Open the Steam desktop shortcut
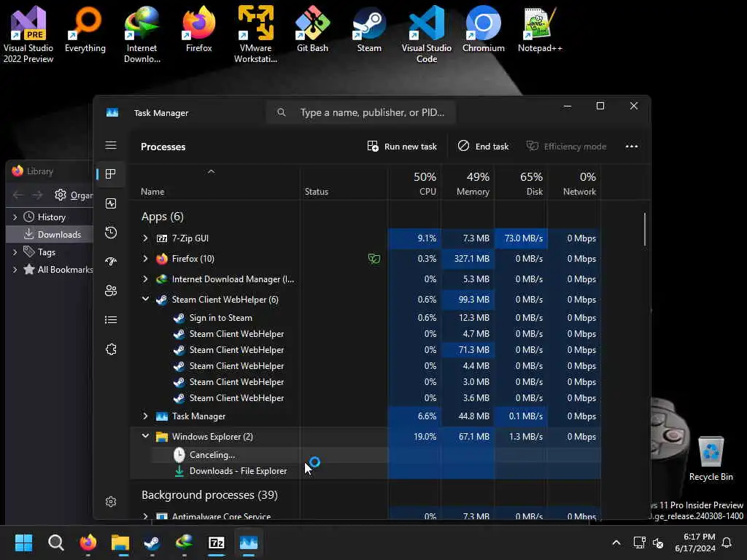 tap(369, 29)
